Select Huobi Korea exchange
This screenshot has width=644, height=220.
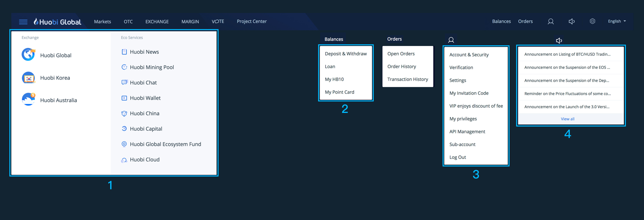coord(55,78)
